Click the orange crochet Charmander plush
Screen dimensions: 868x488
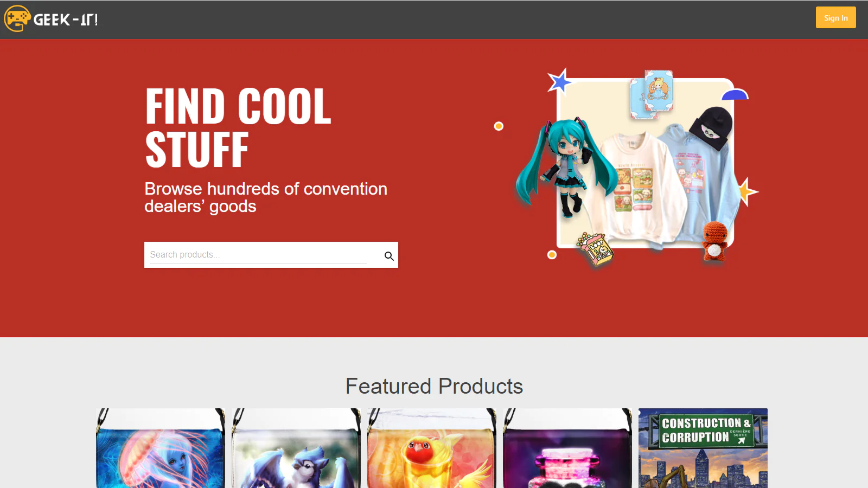(x=714, y=241)
